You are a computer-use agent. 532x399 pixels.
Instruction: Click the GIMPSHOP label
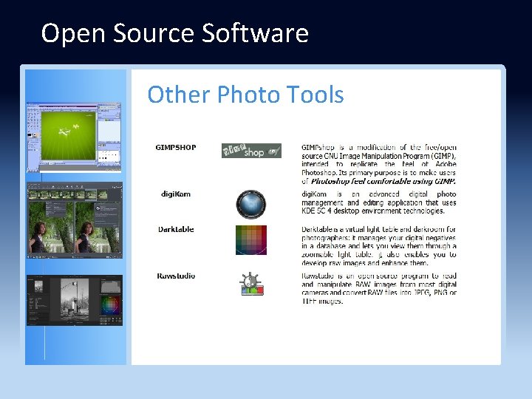click(x=176, y=147)
